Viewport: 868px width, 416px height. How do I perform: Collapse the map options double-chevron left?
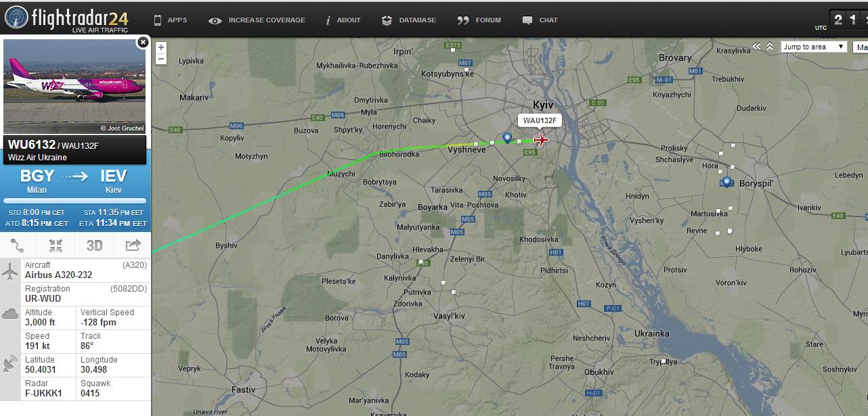758,47
